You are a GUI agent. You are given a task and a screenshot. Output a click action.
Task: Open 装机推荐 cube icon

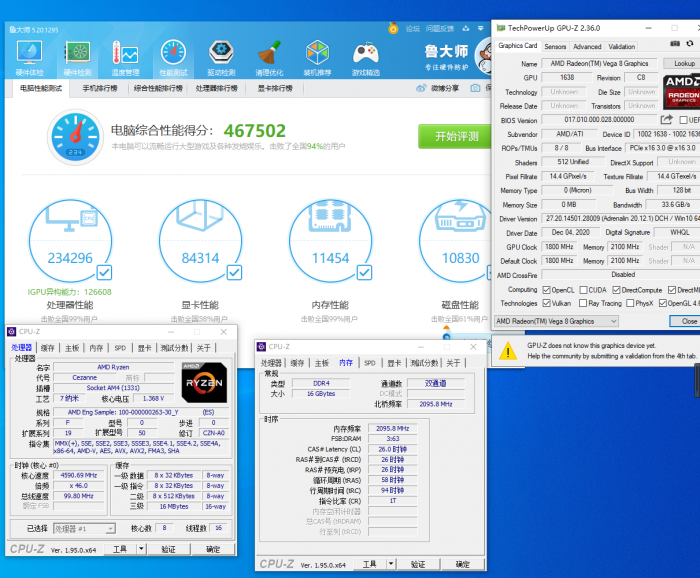coord(318,57)
